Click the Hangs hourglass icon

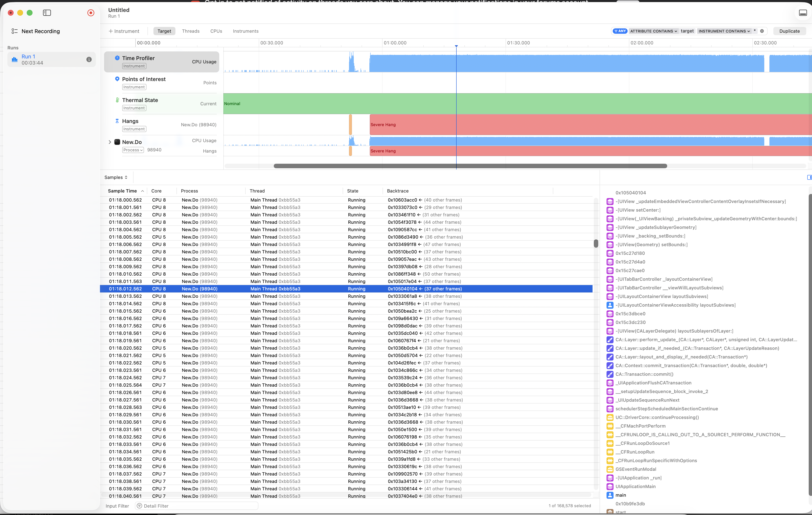(x=117, y=121)
